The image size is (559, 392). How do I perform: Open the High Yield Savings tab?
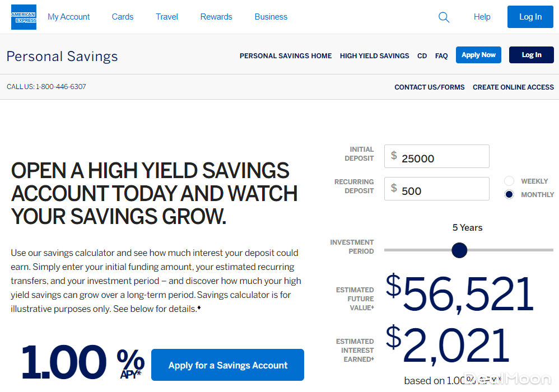[x=374, y=56]
